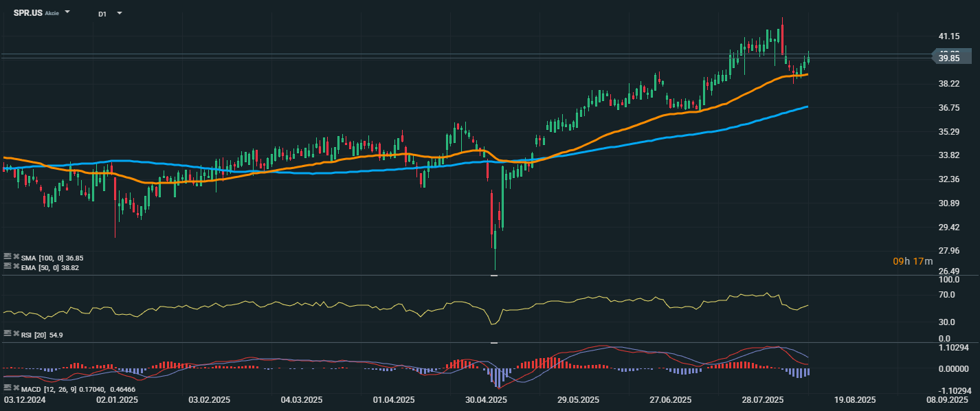Click the RSI 70.0 level label
Screen dimensions: 980x411
(x=948, y=295)
